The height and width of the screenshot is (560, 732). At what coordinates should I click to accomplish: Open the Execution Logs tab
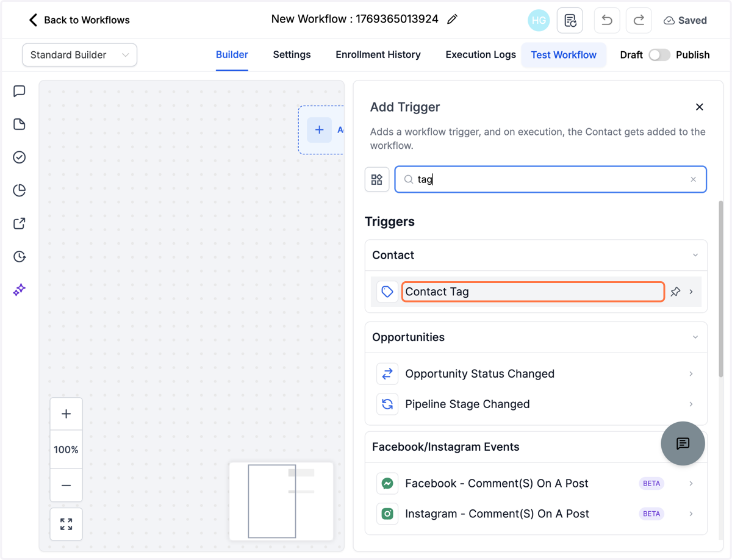[x=481, y=55]
